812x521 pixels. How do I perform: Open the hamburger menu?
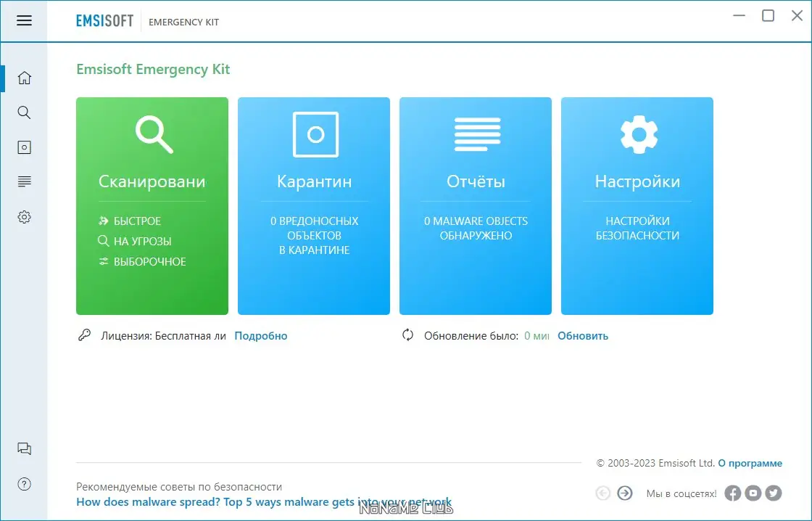point(24,20)
